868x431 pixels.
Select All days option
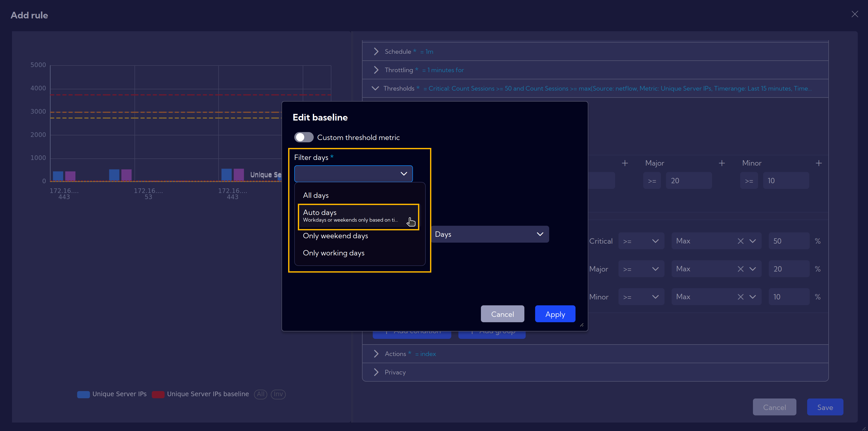(x=359, y=195)
